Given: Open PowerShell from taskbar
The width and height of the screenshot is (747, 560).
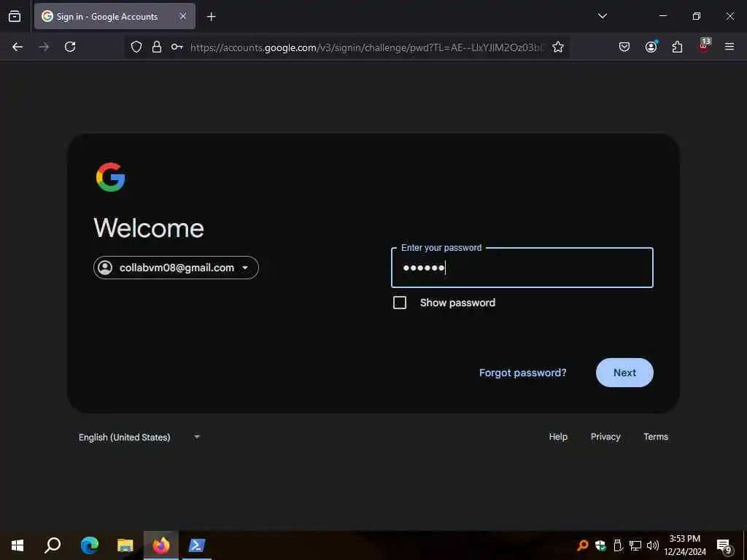Looking at the screenshot, I should click(197, 545).
